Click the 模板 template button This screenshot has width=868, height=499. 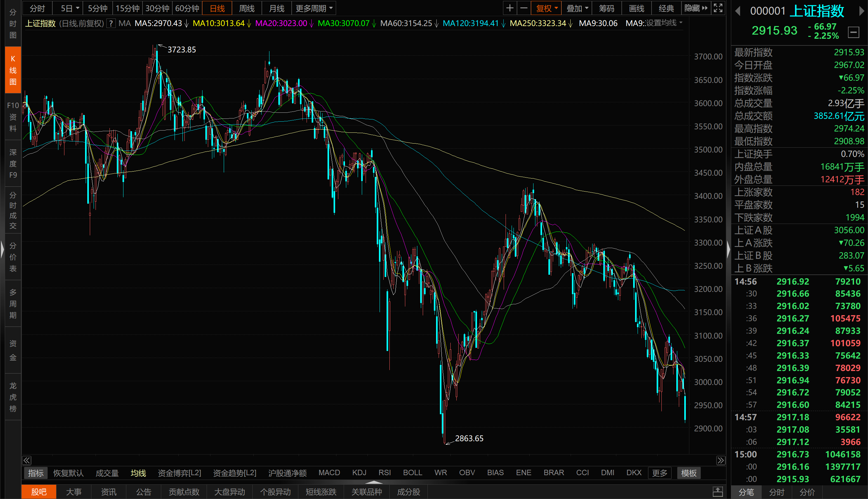pyautogui.click(x=689, y=473)
